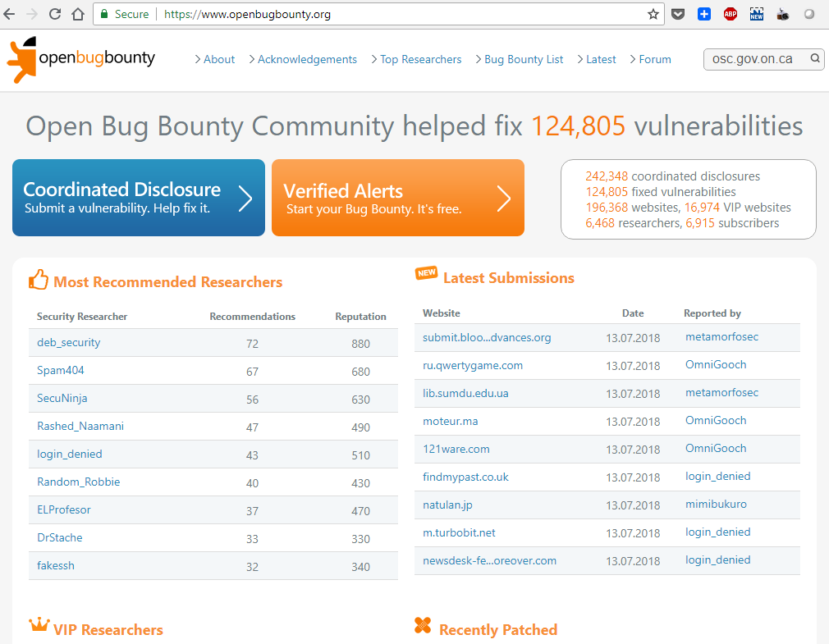Click the Coordinated Disclosure blue button
The width and height of the screenshot is (829, 644).
(139, 198)
